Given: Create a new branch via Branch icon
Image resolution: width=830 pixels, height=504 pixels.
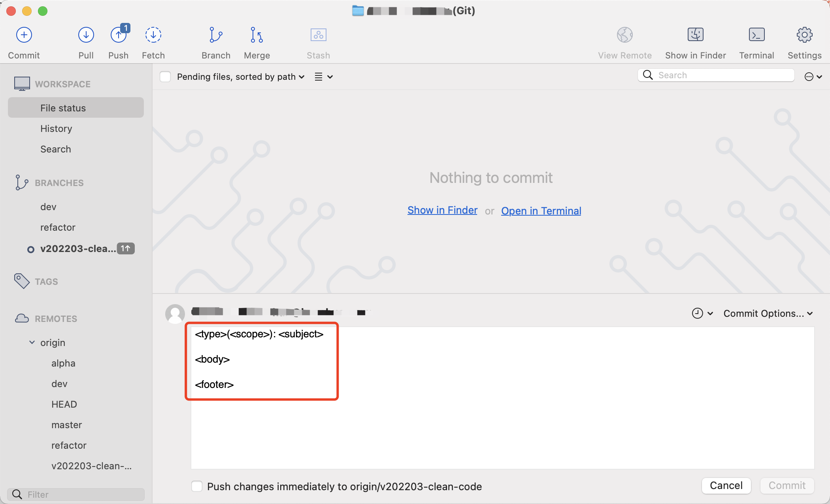Looking at the screenshot, I should coord(216,35).
